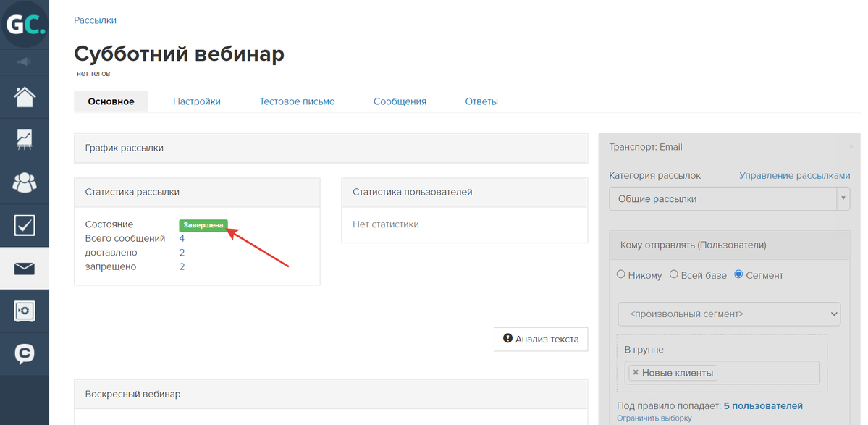Select the Никому radio button

point(621,275)
